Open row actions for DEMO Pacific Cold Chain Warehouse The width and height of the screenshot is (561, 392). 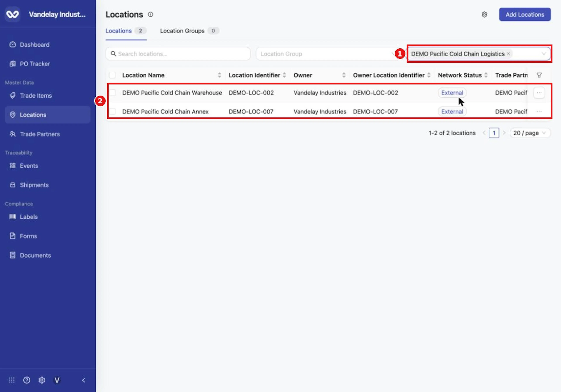click(539, 93)
